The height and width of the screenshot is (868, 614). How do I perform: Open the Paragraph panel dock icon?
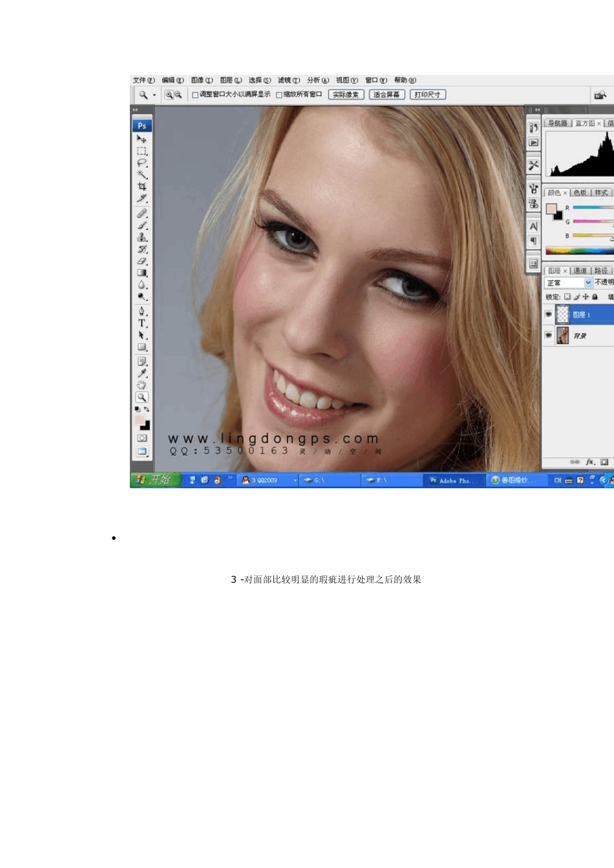pos(533,241)
